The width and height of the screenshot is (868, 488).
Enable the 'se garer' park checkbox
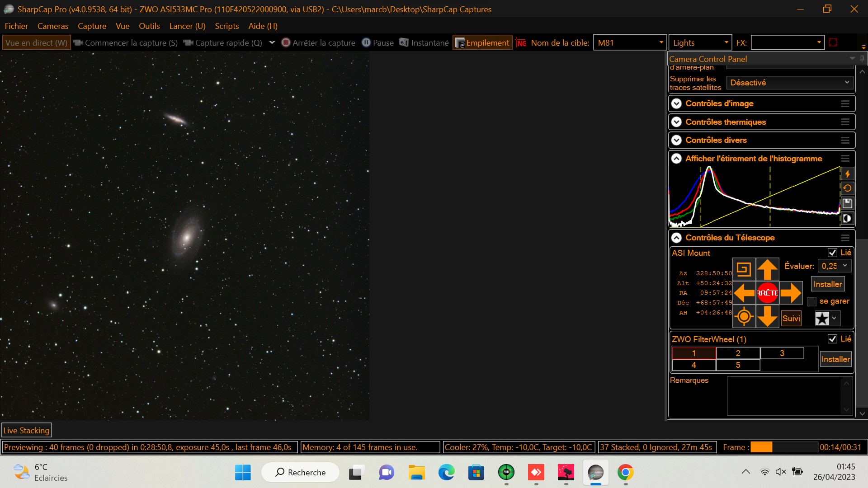[812, 301]
